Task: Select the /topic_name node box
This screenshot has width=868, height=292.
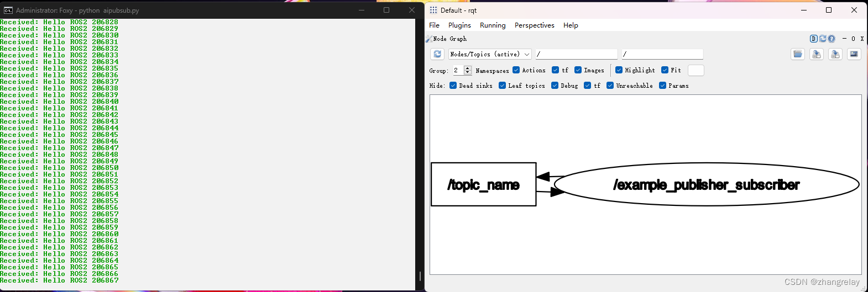Action: (x=484, y=184)
